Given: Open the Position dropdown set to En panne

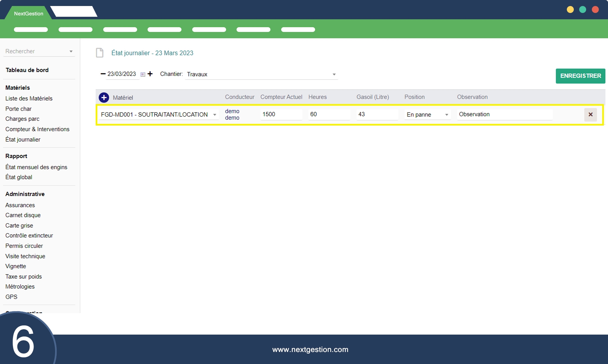Looking at the screenshot, I should pyautogui.click(x=446, y=114).
